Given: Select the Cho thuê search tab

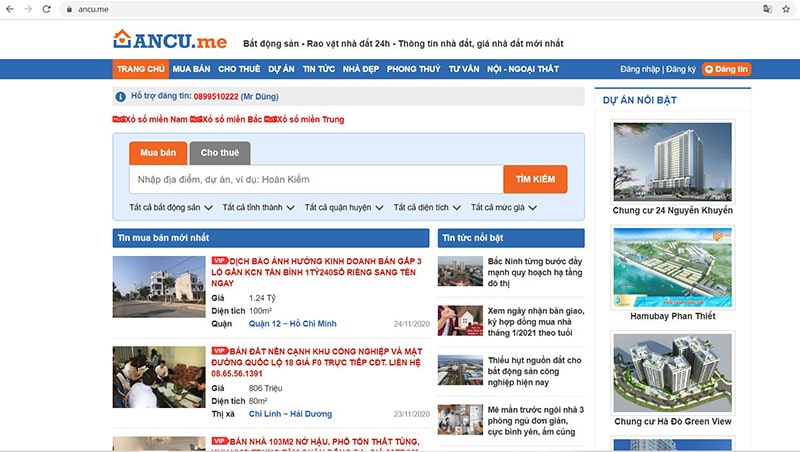Looking at the screenshot, I should 220,153.
